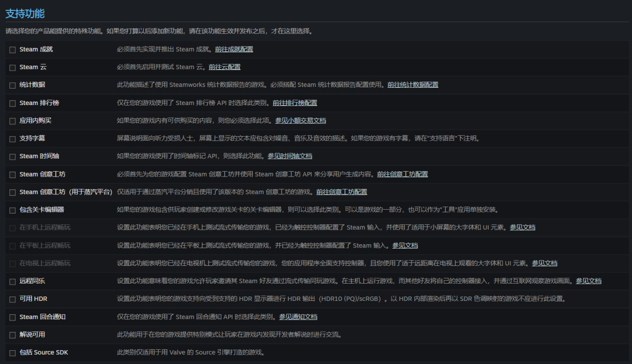Click the 解说可用 description text
The height and width of the screenshot is (364, 632).
pyautogui.click(x=230, y=334)
